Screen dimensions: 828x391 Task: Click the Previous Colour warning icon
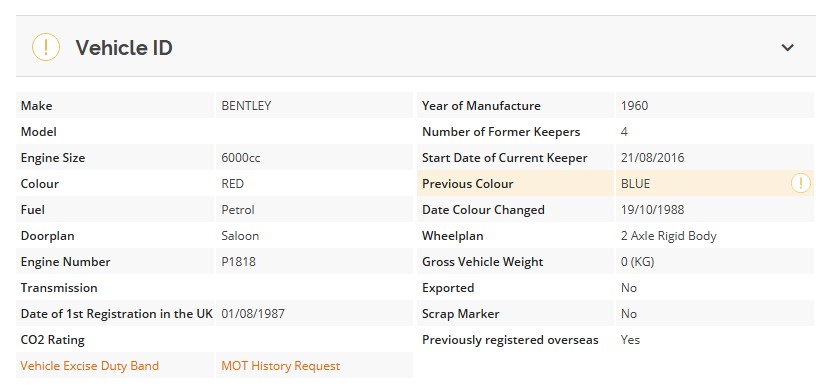point(801,184)
